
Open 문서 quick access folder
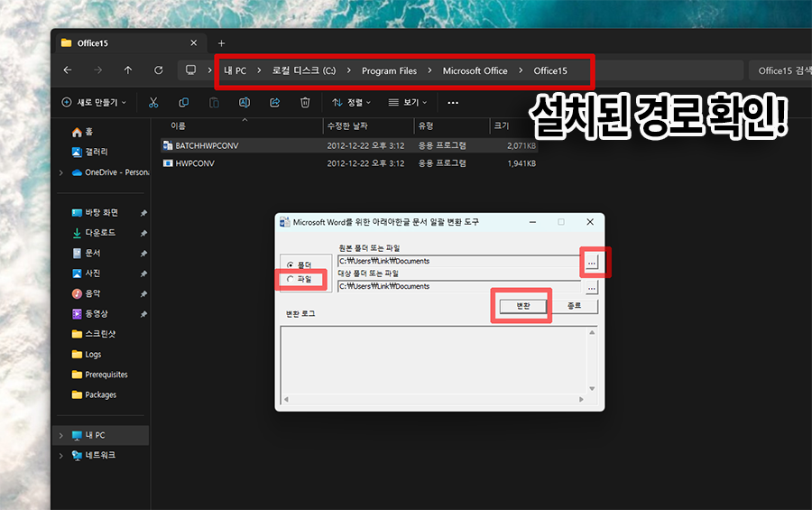point(87,253)
